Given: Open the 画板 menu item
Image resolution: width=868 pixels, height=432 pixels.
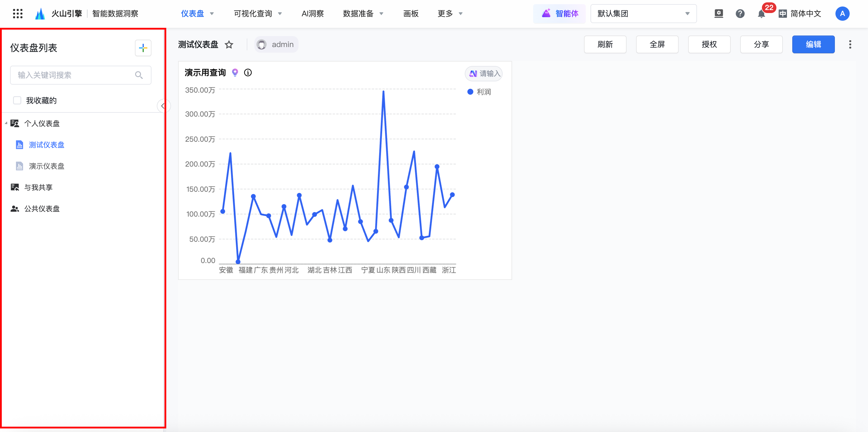Looking at the screenshot, I should (x=411, y=14).
